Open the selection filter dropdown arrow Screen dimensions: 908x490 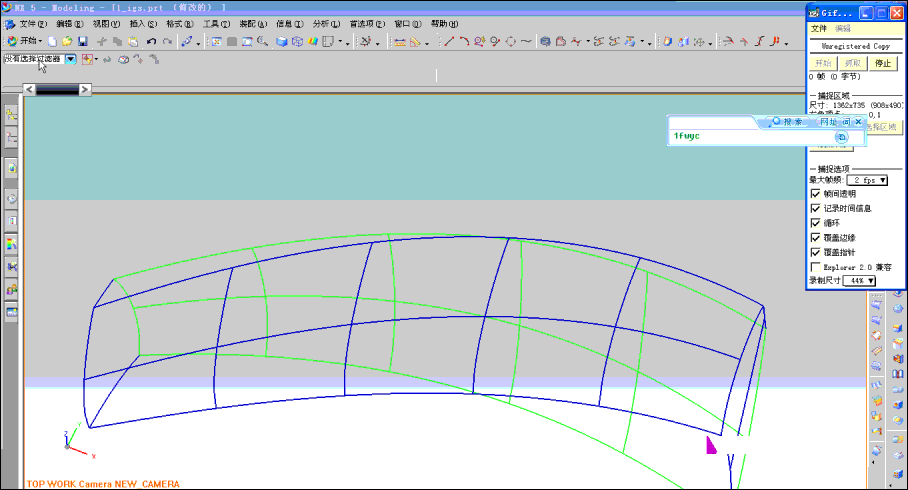pos(71,58)
